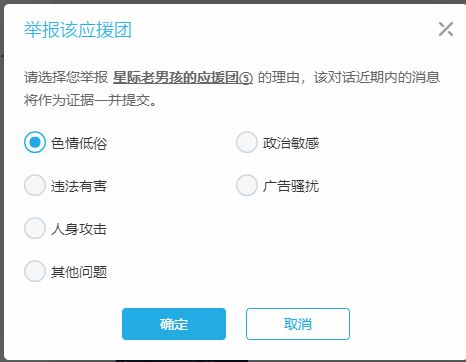The image size is (466, 362).
Task: Click the 色情低俗 label text
Action: [x=79, y=143]
